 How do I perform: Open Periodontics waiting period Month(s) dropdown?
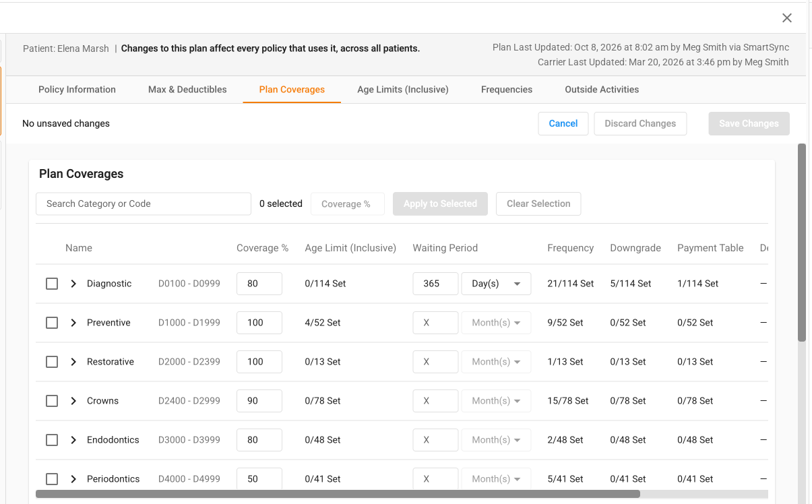tap(496, 479)
